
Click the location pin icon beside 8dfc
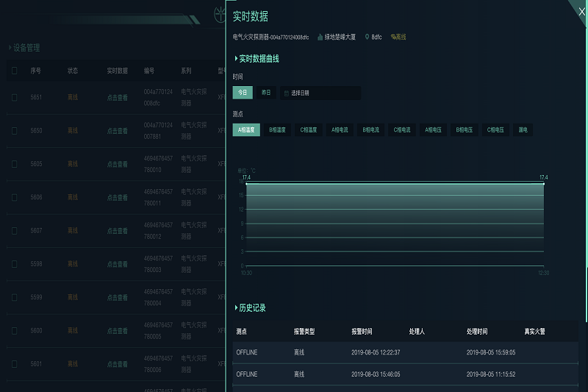[367, 37]
